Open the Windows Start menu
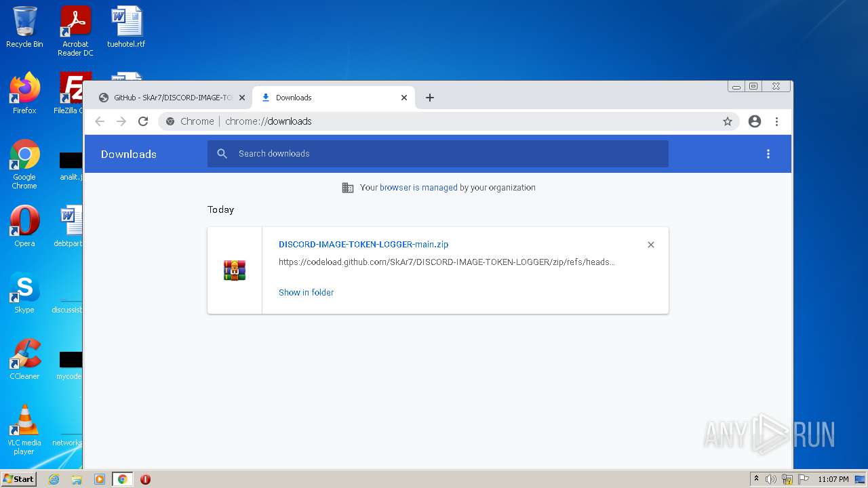This screenshot has height=488, width=868. pyautogui.click(x=18, y=479)
